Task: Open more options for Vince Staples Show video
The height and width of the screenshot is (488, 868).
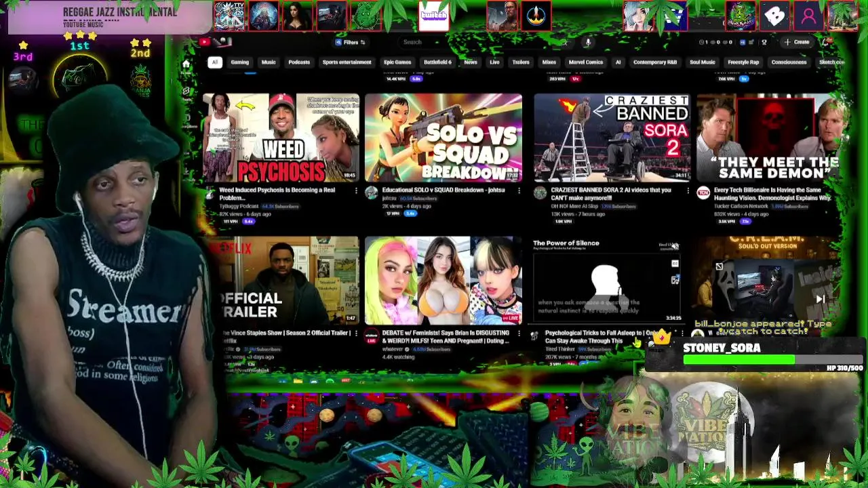Action: (x=356, y=334)
